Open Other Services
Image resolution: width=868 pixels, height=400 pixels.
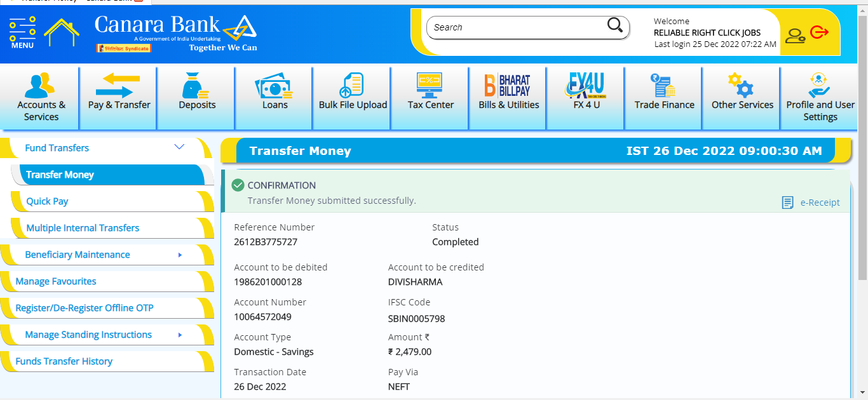742,98
